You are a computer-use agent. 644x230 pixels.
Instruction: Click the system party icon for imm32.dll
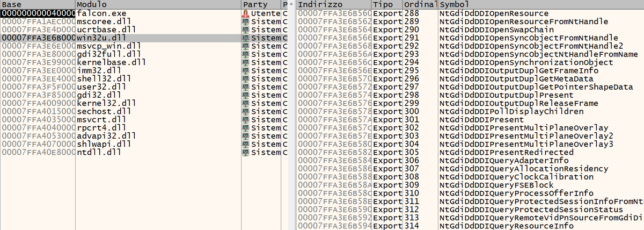(x=247, y=70)
